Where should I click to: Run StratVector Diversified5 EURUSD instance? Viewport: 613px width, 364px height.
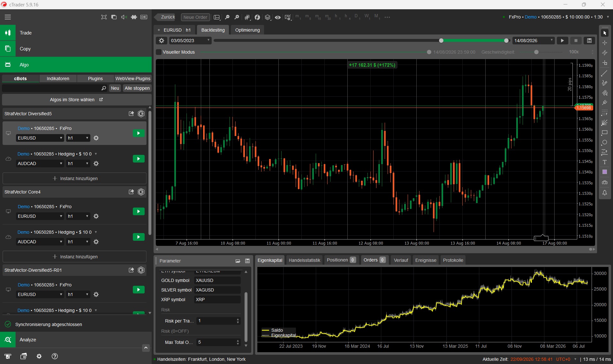tap(139, 133)
